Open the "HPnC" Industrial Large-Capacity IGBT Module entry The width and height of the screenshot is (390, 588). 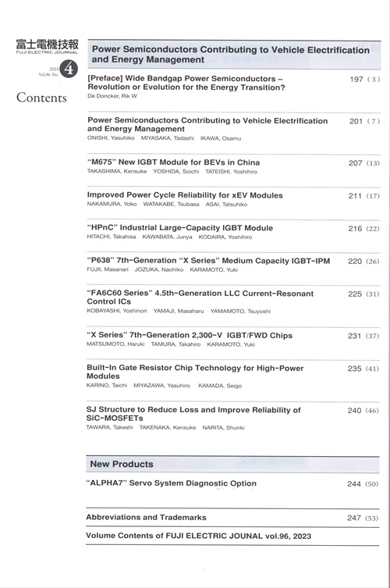(x=180, y=227)
